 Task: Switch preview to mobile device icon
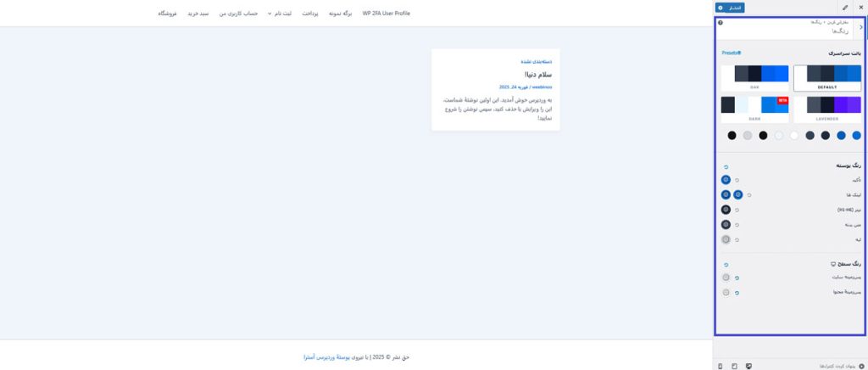720,366
